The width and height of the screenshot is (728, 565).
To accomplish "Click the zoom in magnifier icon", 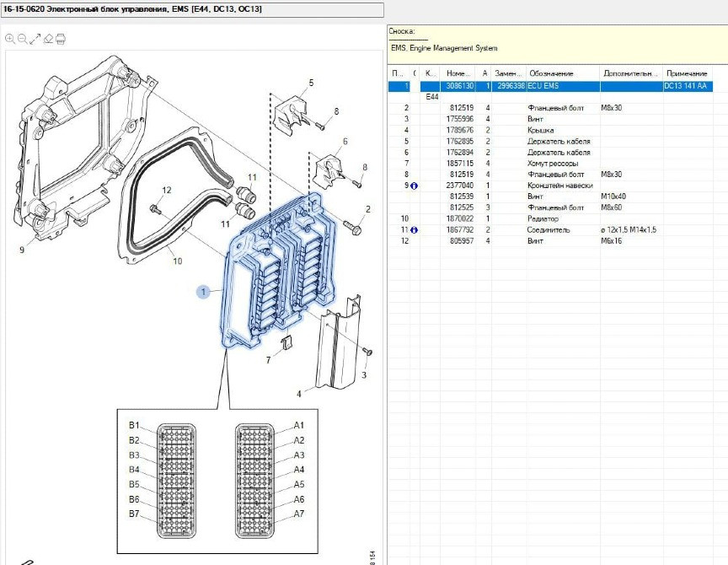I will [x=9, y=39].
